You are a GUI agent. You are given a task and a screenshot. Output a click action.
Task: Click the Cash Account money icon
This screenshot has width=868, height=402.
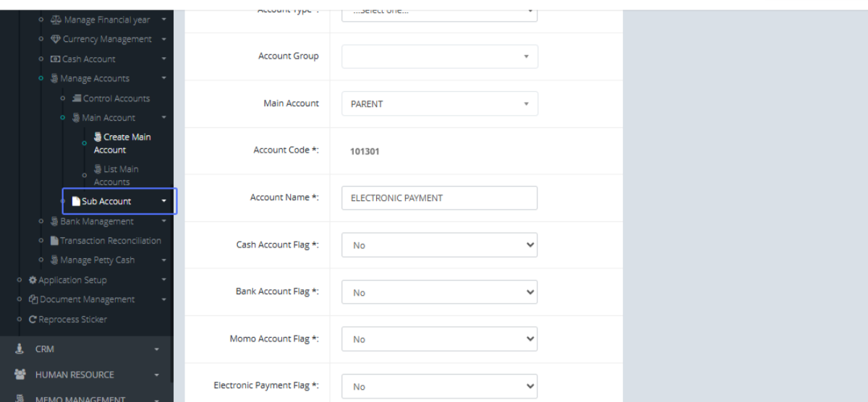55,59
